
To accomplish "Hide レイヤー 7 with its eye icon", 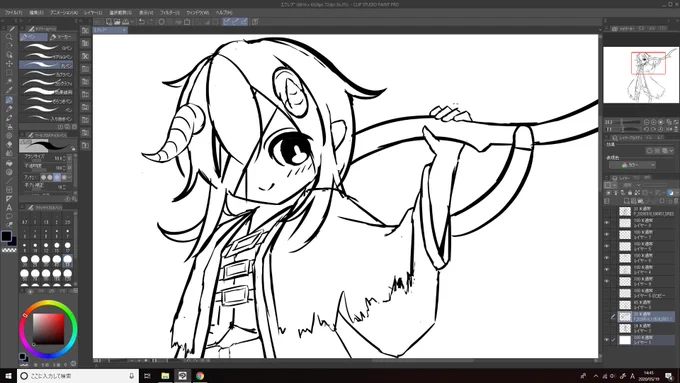I will (x=607, y=234).
